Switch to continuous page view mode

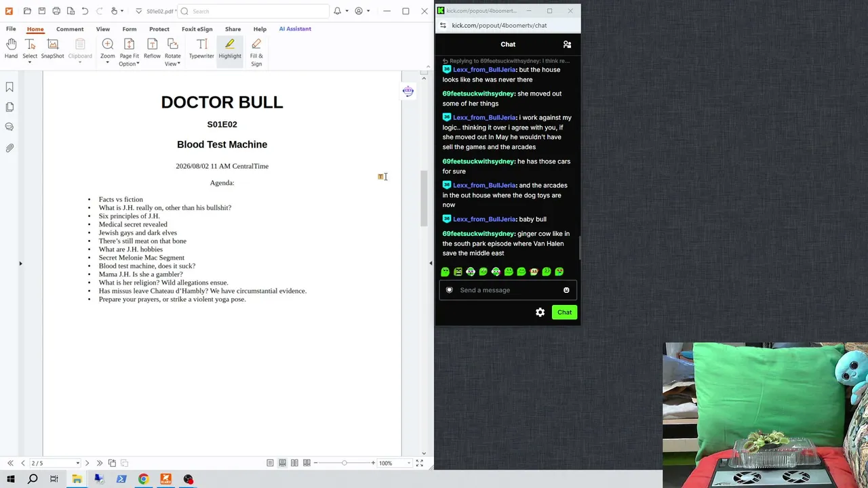(x=282, y=463)
